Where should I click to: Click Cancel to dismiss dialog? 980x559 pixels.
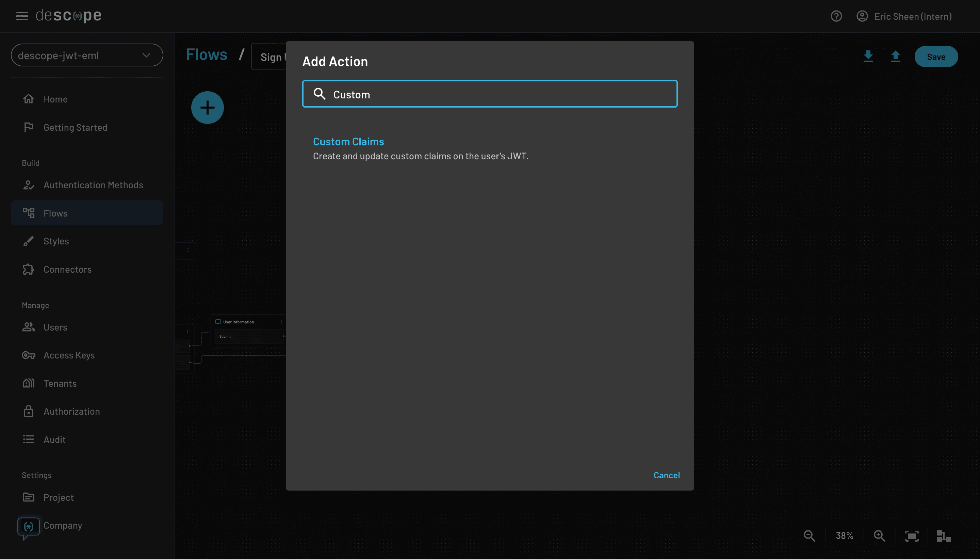666,475
